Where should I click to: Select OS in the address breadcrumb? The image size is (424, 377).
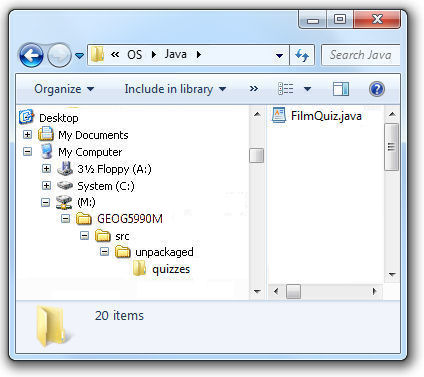[135, 54]
